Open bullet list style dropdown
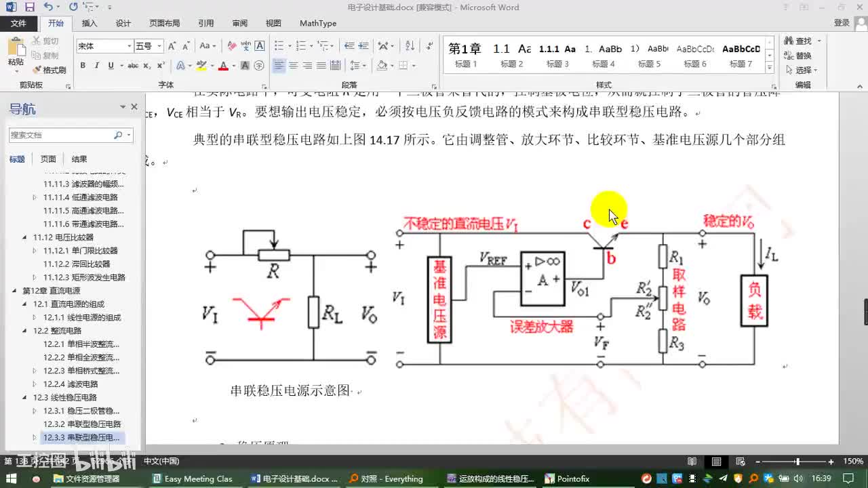This screenshot has width=868, height=488. (289, 46)
